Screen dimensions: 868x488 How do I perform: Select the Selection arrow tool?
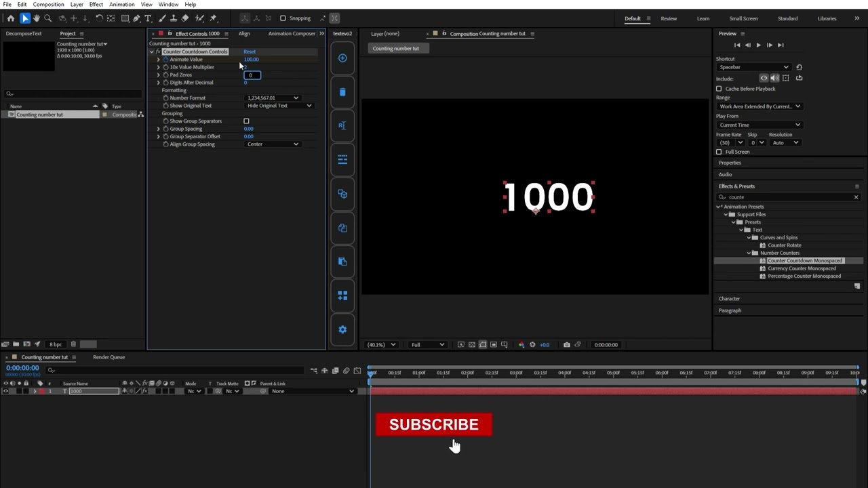[x=25, y=18]
